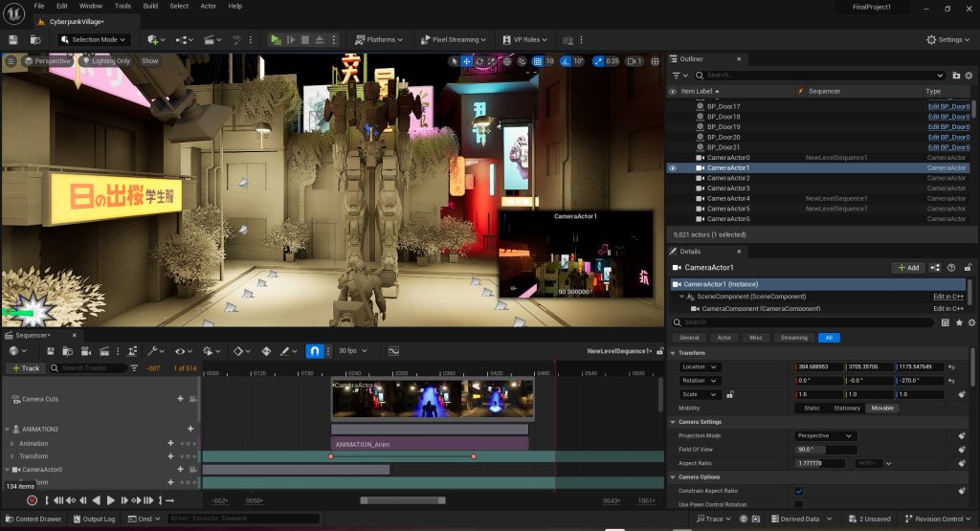Viewport: 980px width, 531px height.
Task: Set Mobility to Stationary
Action: [847, 408]
